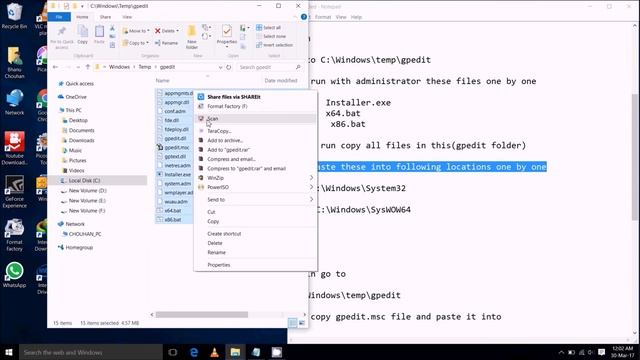Image resolution: width=640 pixels, height=360 pixels.
Task: Toggle checkbox next to Installer.exe
Action: coord(160,174)
